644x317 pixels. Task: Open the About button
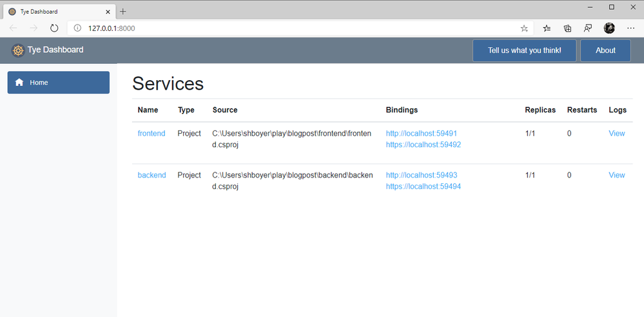click(x=605, y=50)
